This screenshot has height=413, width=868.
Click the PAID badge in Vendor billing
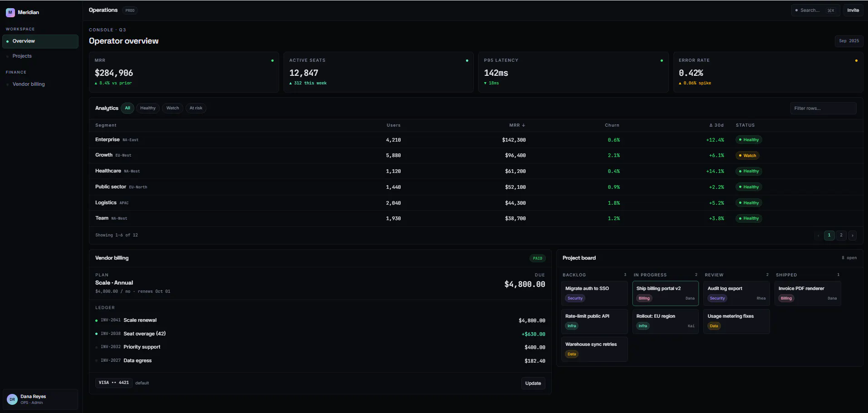(x=538, y=258)
